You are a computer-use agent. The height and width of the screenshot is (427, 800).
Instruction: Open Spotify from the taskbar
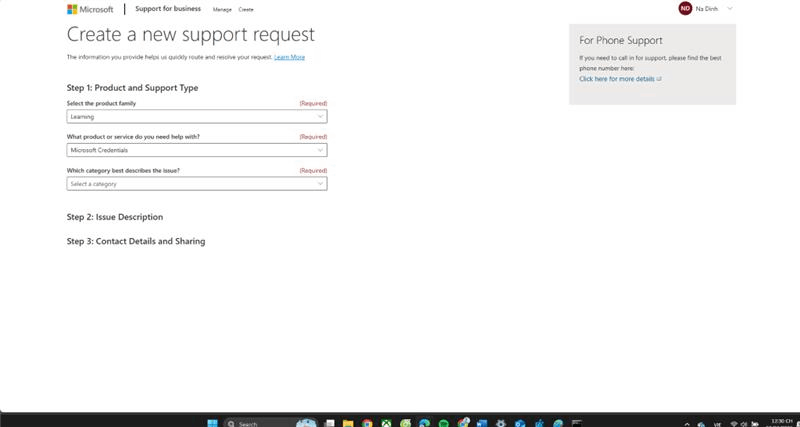(x=443, y=423)
